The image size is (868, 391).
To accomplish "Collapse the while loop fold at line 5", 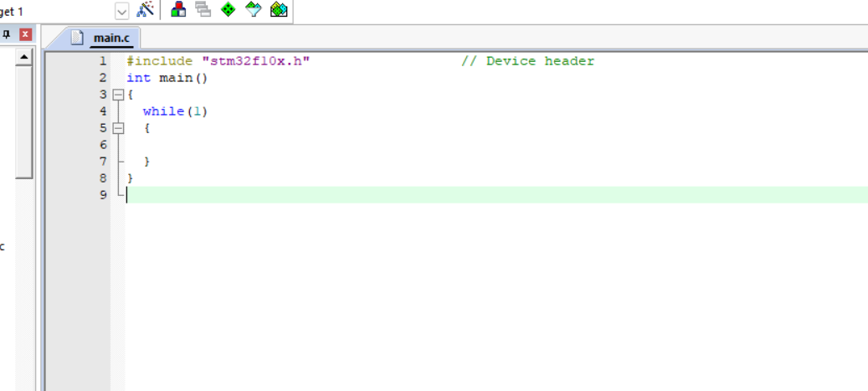I will [117, 128].
